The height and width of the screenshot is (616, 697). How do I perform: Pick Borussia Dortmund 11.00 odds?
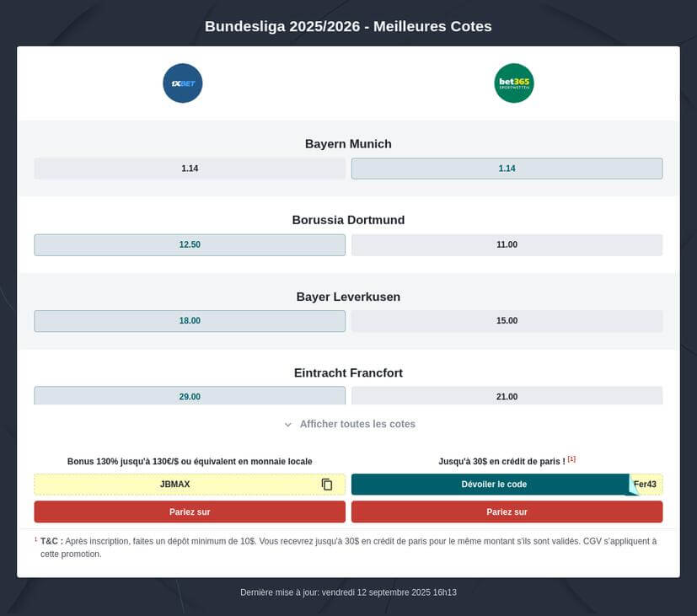pyautogui.click(x=507, y=245)
